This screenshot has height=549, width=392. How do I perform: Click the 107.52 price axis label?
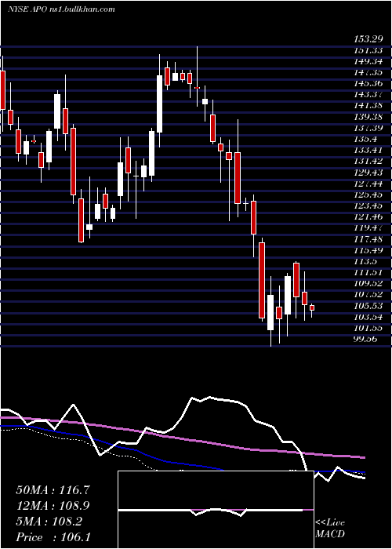(x=368, y=294)
